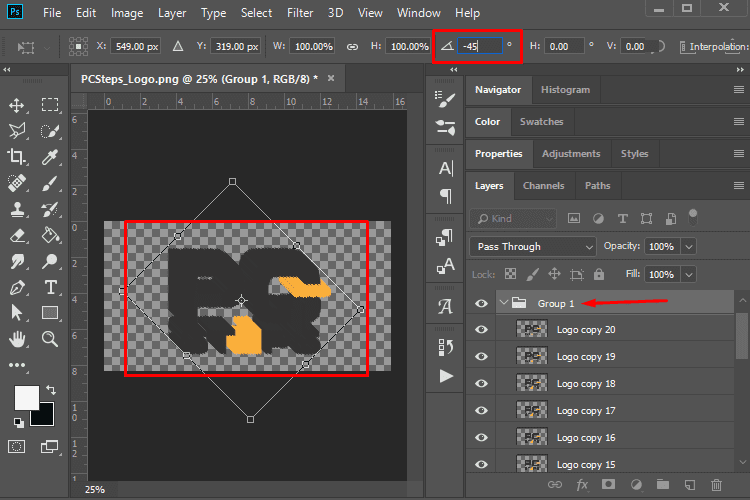The image size is (750, 500).
Task: Swap foreground and background colors
Action: (51, 390)
